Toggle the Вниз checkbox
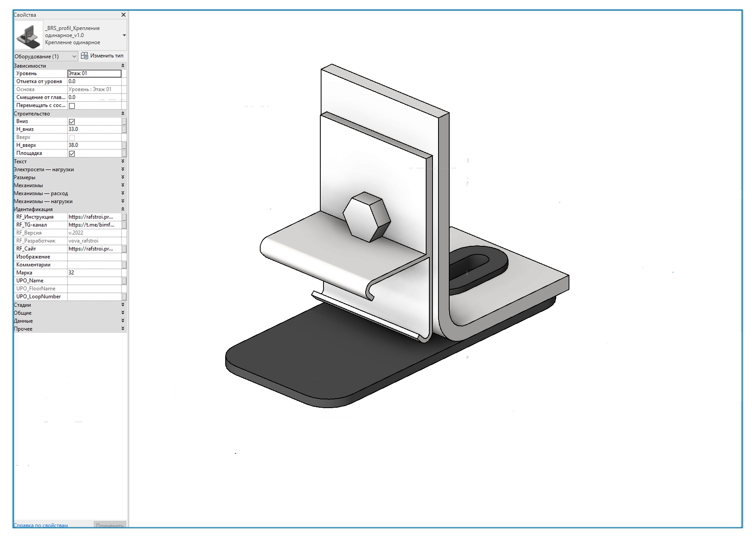756x537 pixels. point(72,122)
